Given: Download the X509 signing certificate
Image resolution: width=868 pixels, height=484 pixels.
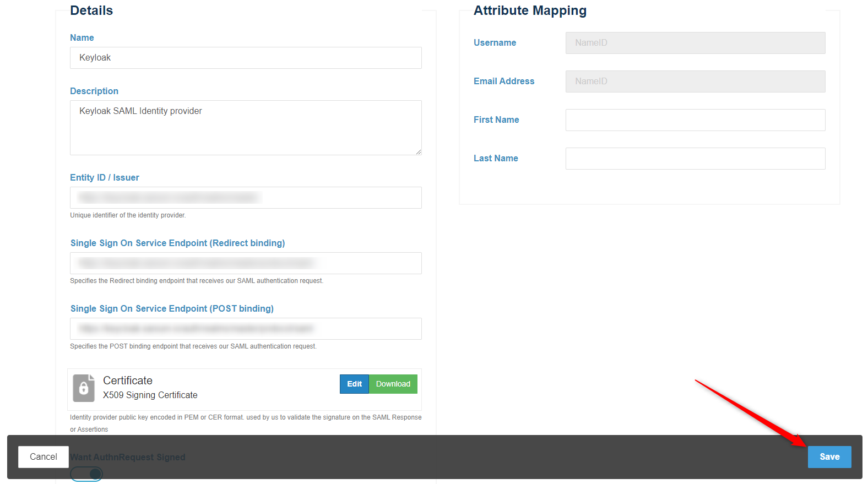Looking at the screenshot, I should [x=393, y=384].
